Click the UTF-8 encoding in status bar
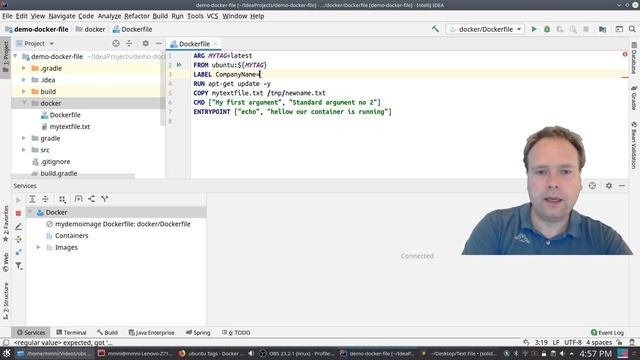Screen dimensions: 640x360 click(x=573, y=342)
